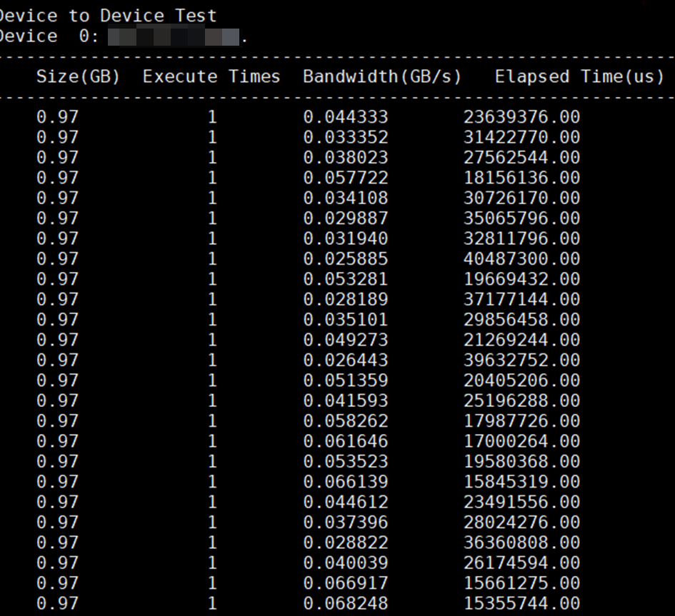Click elapsed time 35065796.00
Viewport: 675px width, 616px height.
point(521,218)
